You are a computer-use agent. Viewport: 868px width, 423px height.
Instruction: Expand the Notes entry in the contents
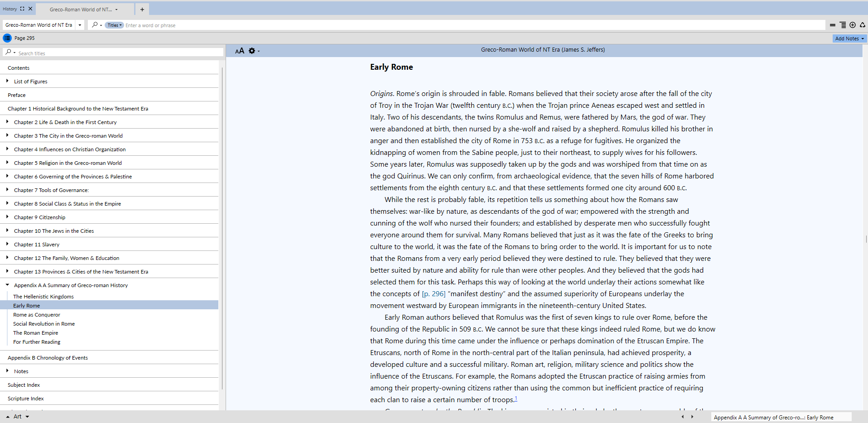click(7, 371)
